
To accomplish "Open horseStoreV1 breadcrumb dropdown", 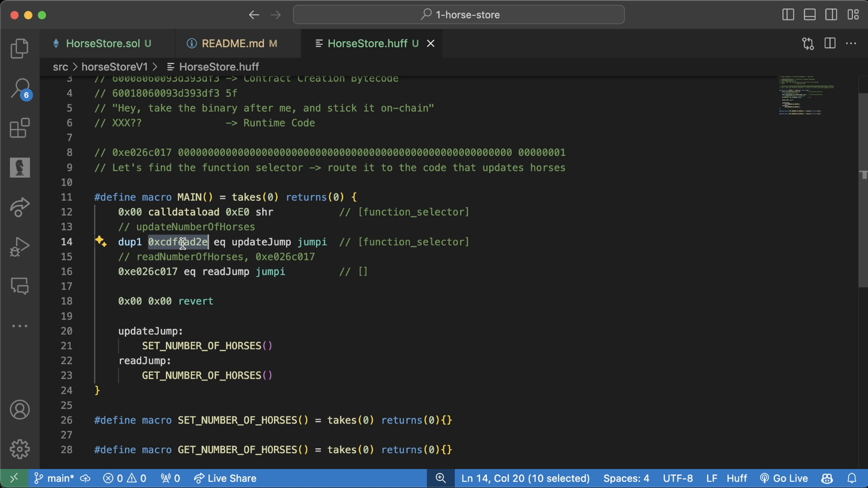I will (x=114, y=66).
